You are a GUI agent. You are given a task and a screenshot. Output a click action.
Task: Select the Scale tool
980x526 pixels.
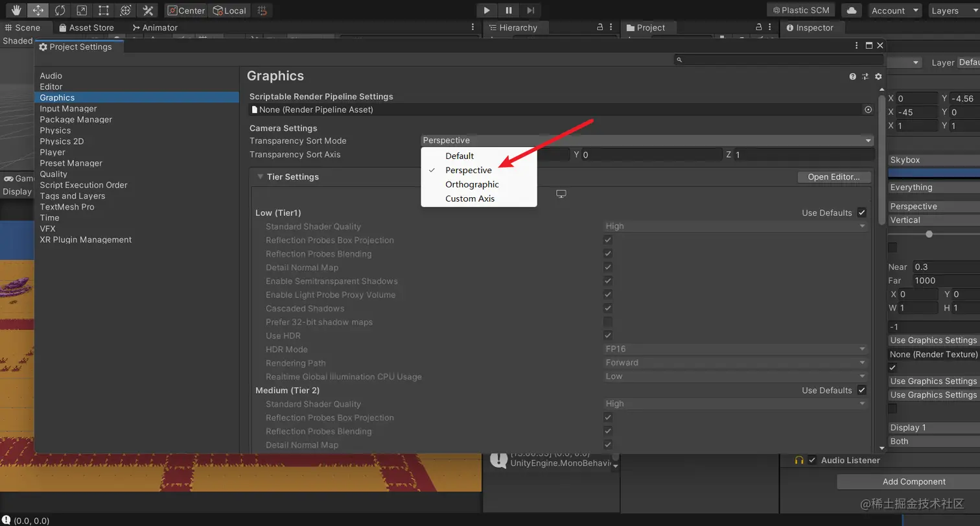(82, 10)
